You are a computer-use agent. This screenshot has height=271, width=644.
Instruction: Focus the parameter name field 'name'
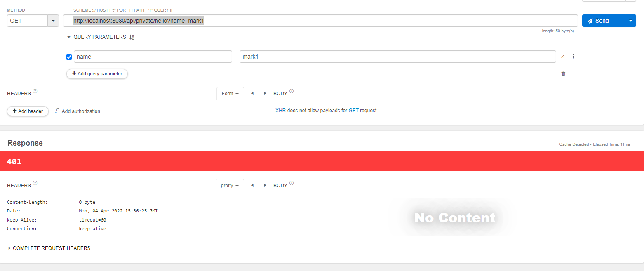coord(153,57)
